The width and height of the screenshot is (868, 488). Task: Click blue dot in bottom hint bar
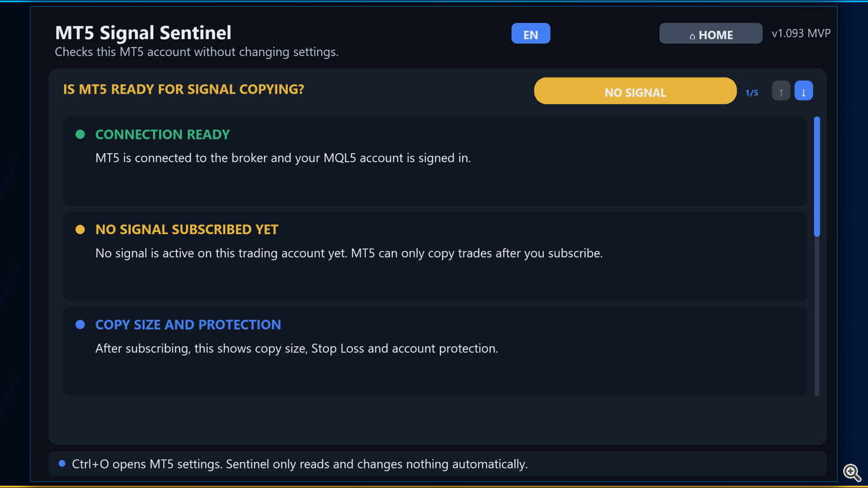click(62, 464)
